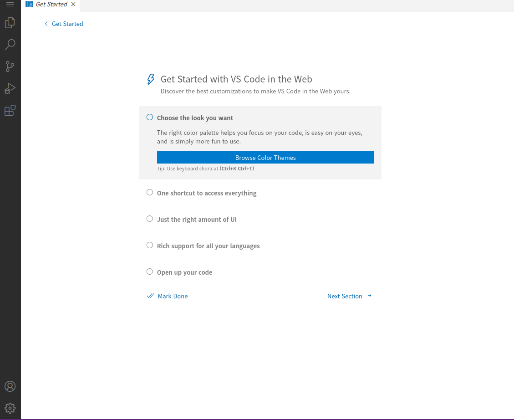Mark 'Just the right amount of UI' complete

click(x=149, y=219)
